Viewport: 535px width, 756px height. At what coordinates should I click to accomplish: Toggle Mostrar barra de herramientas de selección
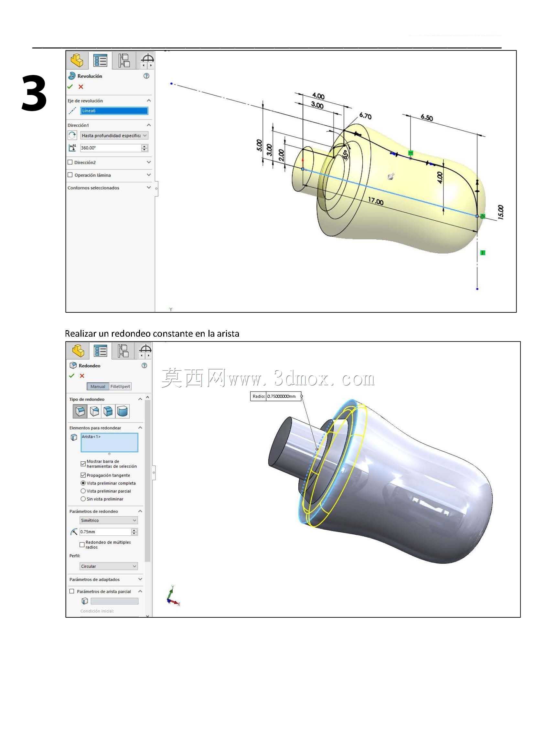pyautogui.click(x=83, y=464)
